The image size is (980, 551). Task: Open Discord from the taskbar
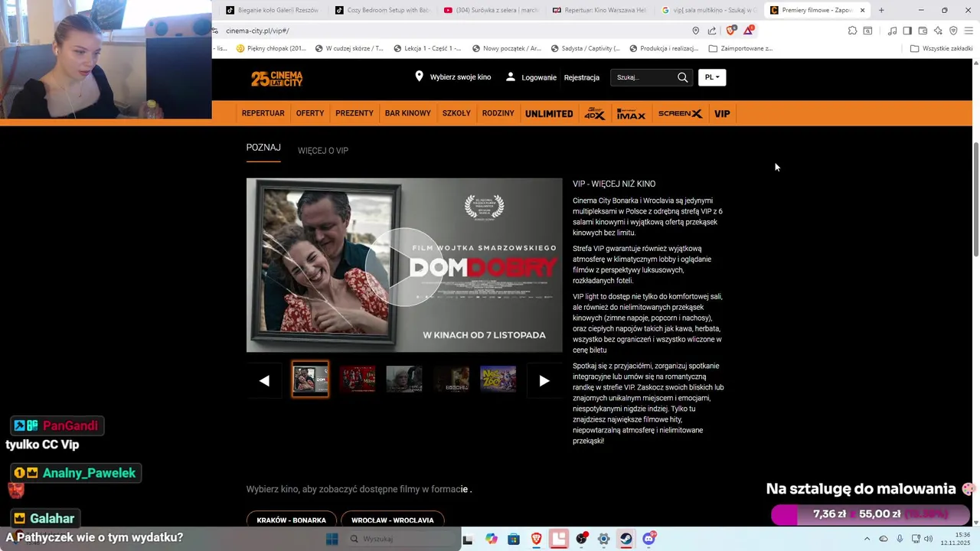649,539
